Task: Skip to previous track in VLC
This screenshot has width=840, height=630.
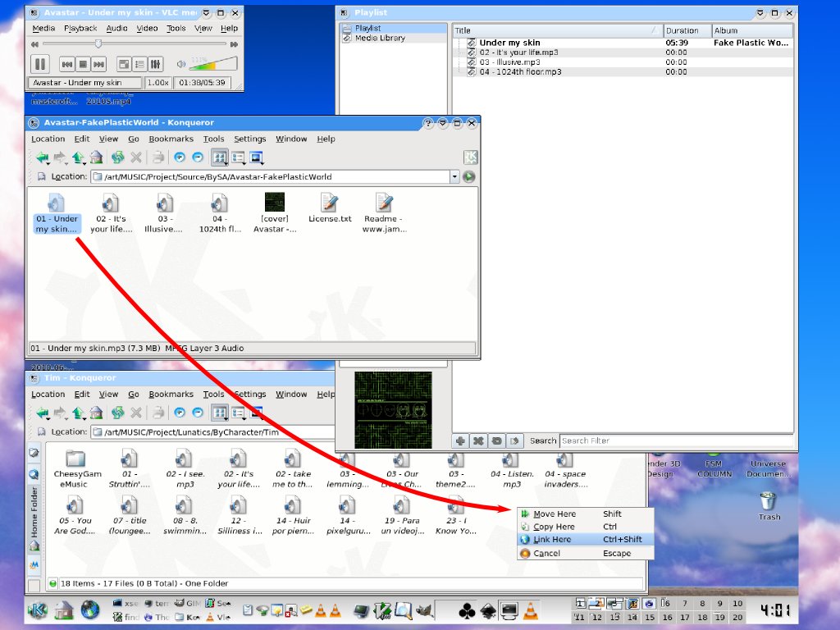Action: click(67, 64)
